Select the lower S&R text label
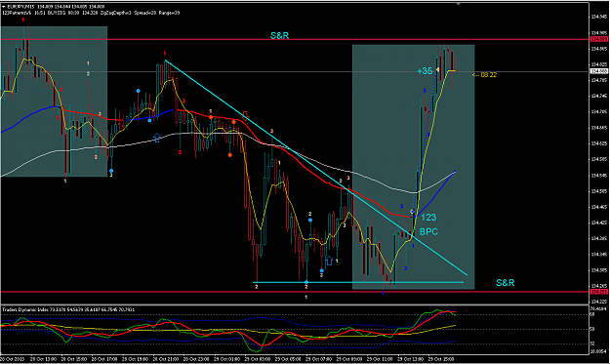 (505, 283)
